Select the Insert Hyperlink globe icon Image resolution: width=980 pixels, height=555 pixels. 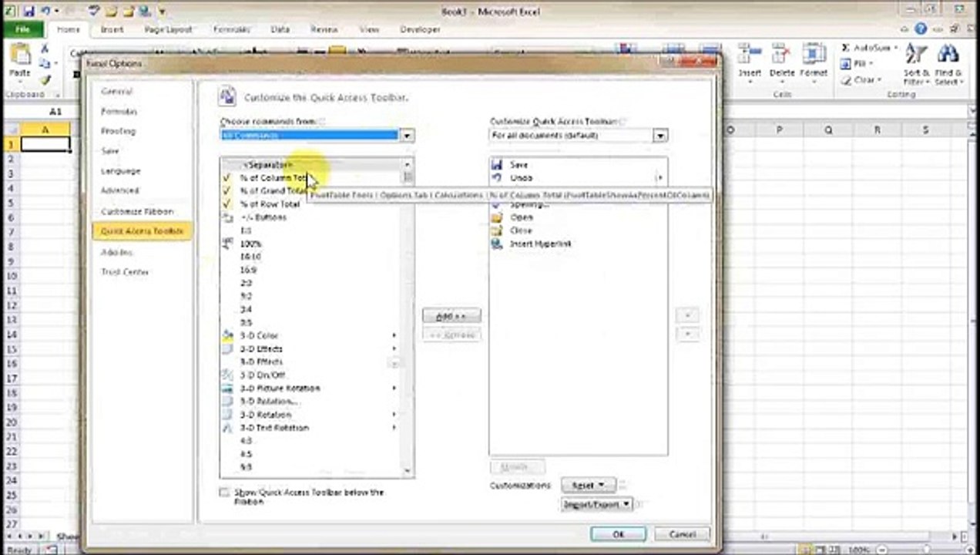497,244
